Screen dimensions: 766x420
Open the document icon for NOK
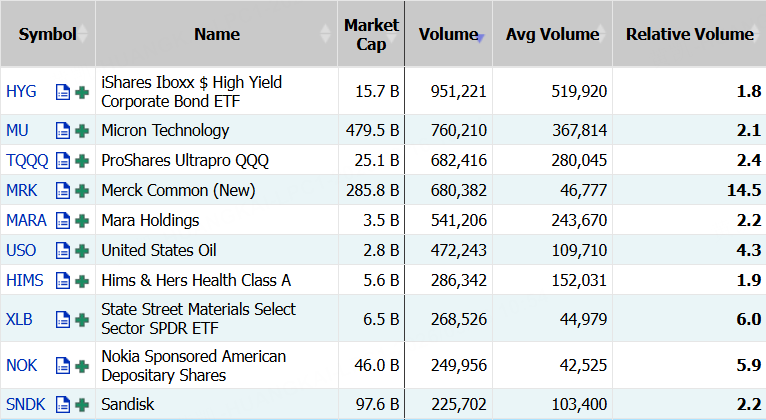point(63,366)
